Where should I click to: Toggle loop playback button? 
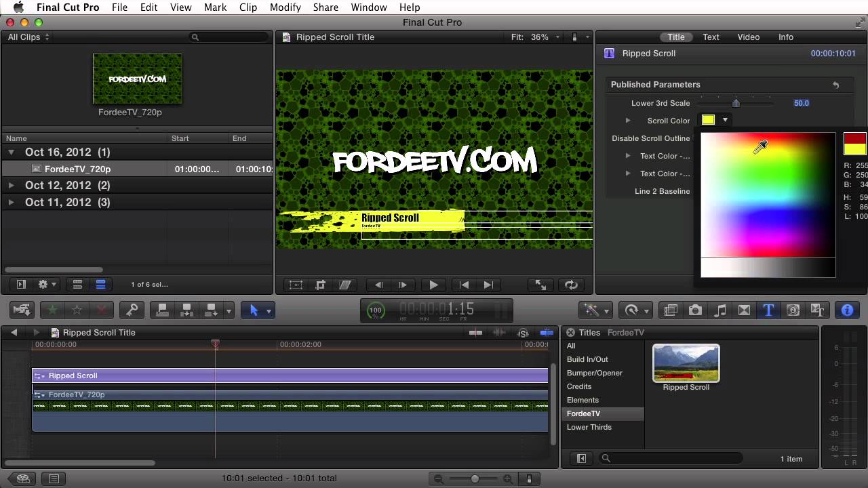point(570,285)
